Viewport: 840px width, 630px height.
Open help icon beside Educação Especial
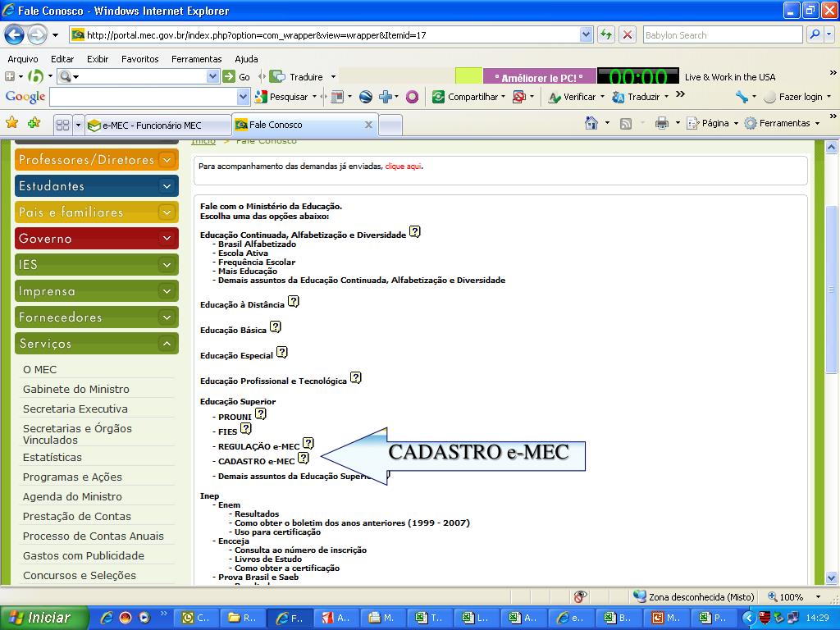pyautogui.click(x=282, y=353)
